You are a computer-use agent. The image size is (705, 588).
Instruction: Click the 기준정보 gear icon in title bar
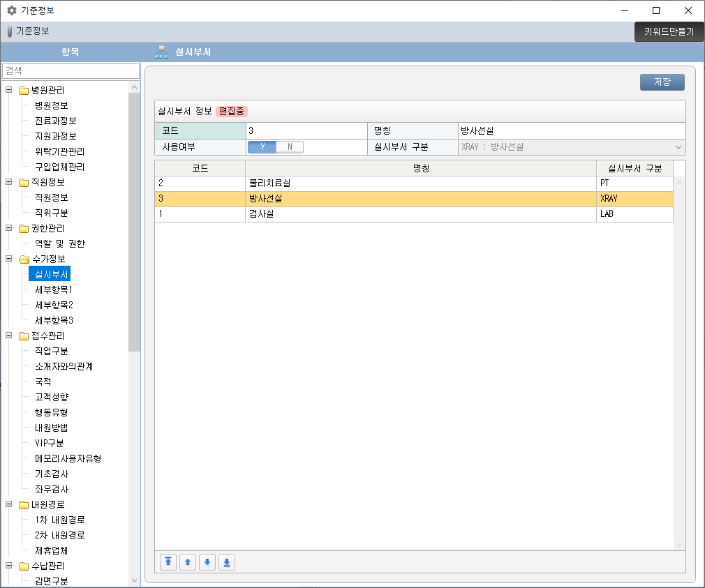pos(11,10)
